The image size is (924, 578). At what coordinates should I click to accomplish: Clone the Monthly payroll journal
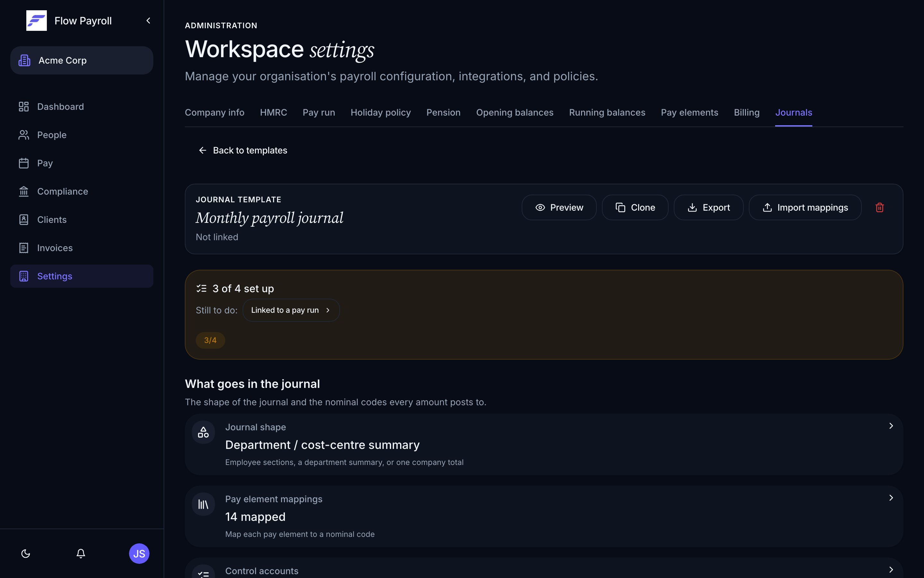pyautogui.click(x=635, y=207)
